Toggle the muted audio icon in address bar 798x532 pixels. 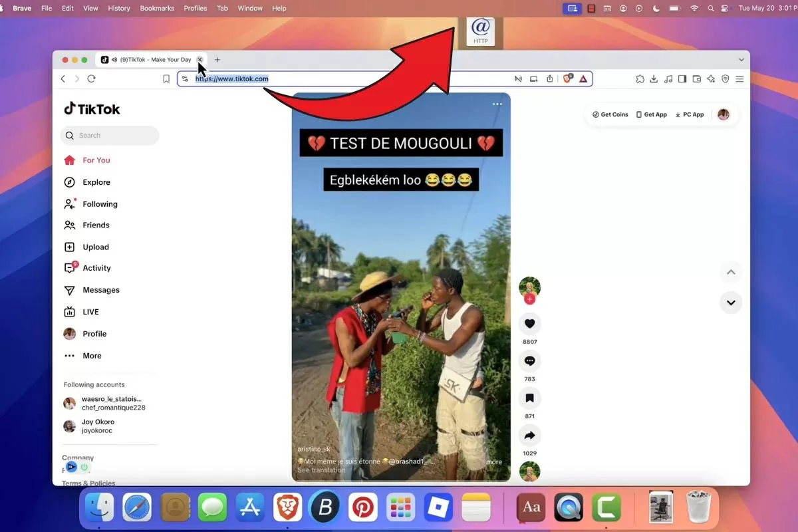point(518,78)
